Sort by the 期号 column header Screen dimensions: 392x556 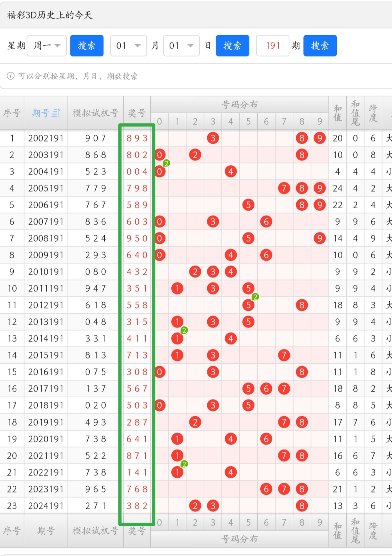46,113
